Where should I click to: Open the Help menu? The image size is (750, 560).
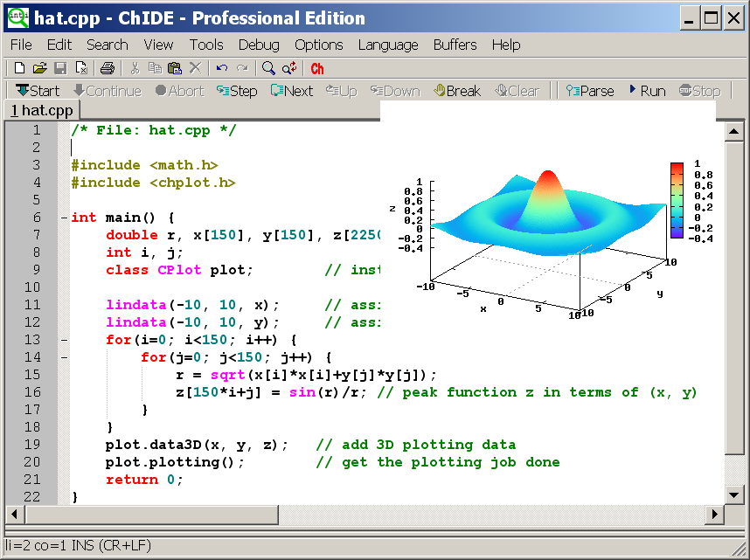(506, 45)
